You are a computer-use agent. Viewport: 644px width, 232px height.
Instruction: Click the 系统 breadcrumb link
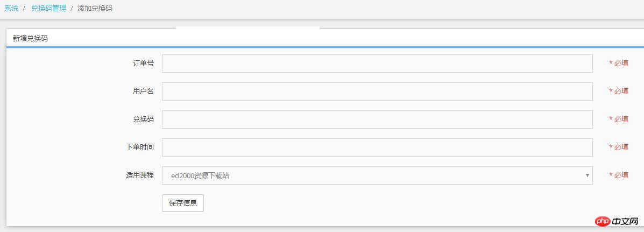point(11,9)
